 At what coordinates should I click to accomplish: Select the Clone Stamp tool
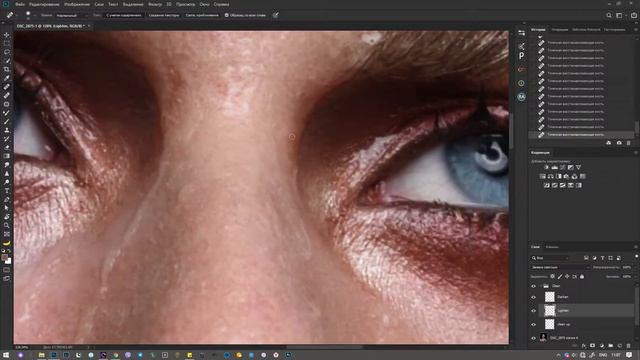tap(7, 130)
